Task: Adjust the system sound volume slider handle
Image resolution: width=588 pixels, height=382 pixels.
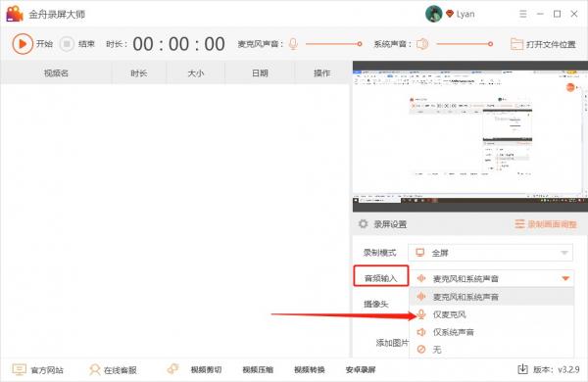Action: pyautogui.click(x=490, y=44)
